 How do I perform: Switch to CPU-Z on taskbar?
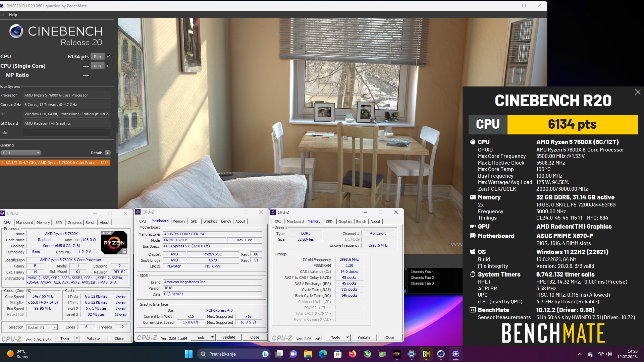[456, 354]
